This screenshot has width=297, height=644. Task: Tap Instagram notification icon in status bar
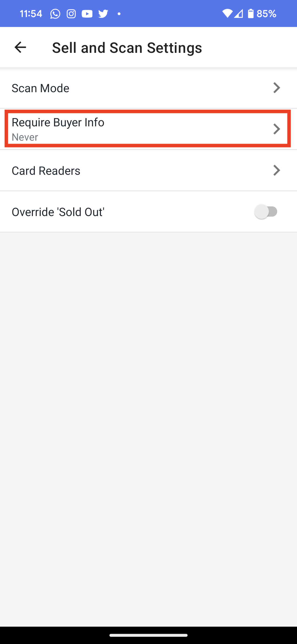coord(71,14)
